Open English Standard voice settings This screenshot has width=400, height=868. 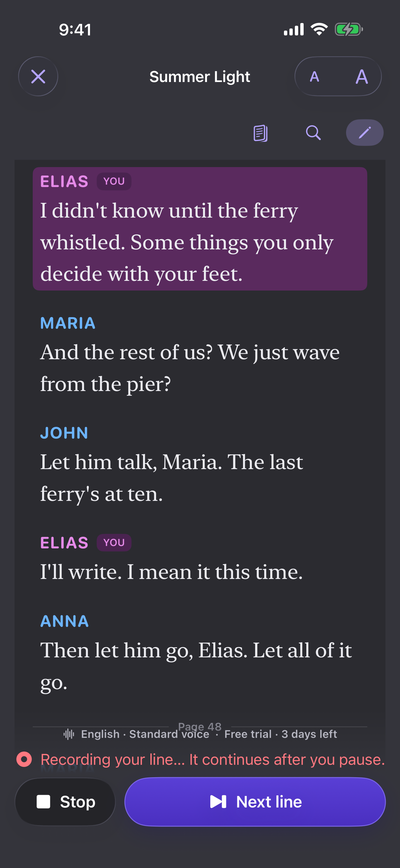[x=145, y=734]
